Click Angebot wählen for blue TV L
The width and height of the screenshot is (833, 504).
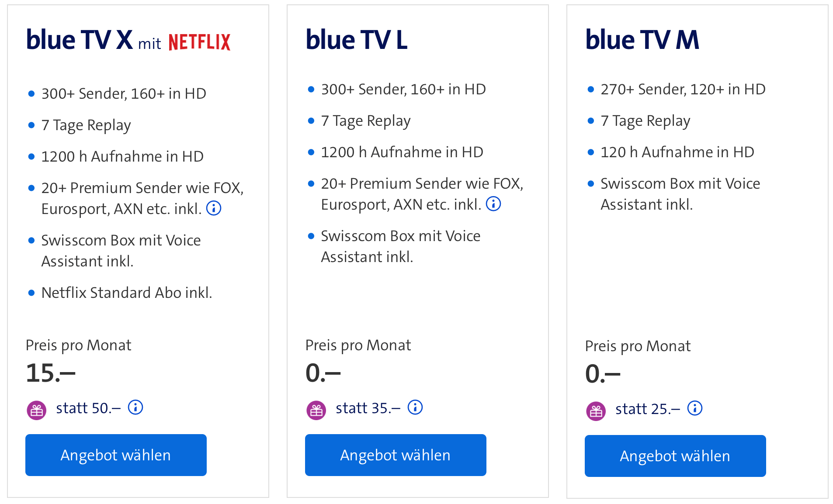tap(395, 455)
